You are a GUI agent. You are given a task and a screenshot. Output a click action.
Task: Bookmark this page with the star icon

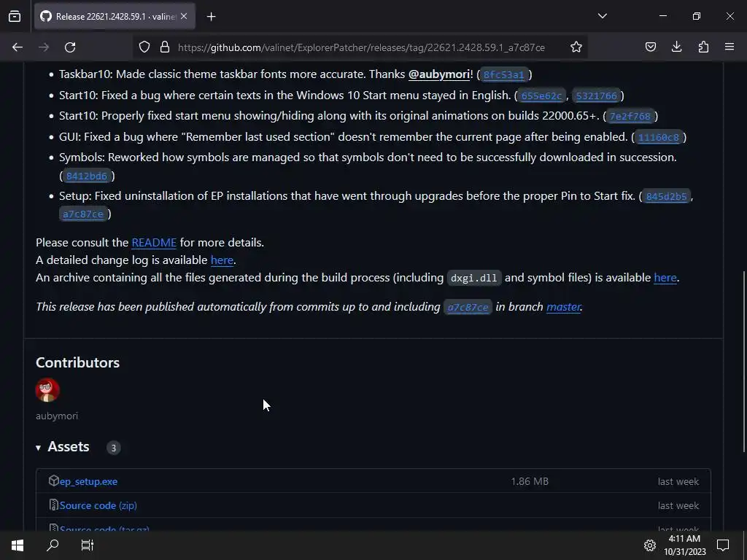click(576, 47)
